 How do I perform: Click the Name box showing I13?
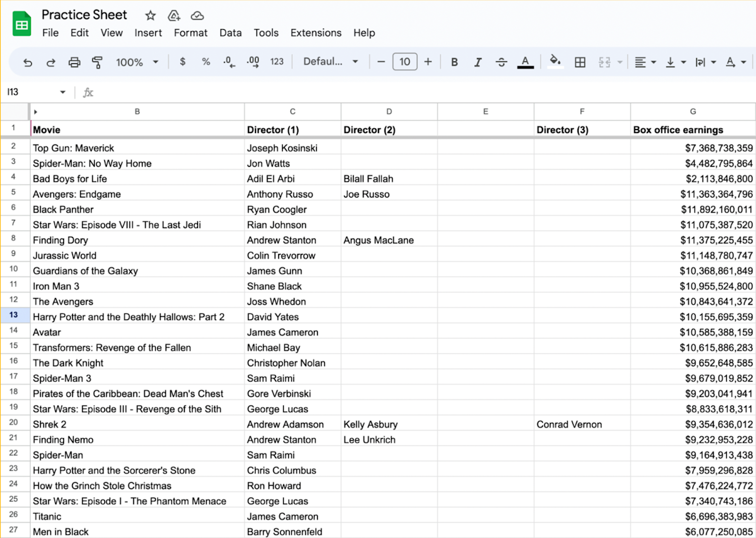pos(30,92)
